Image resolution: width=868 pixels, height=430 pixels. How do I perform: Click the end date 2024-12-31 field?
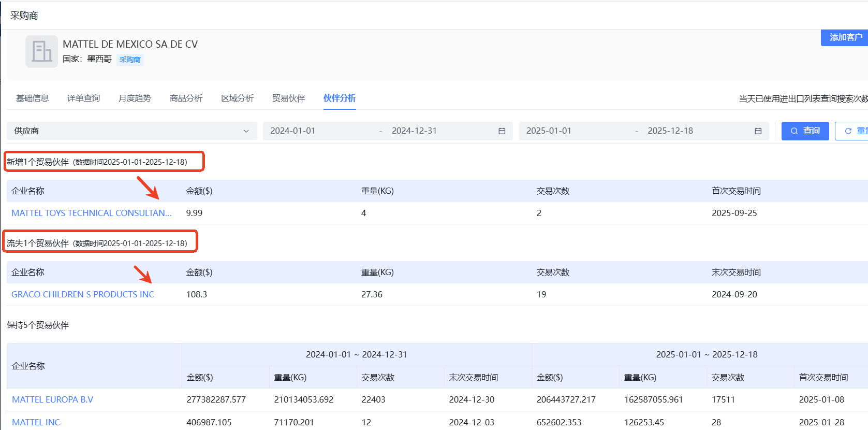[x=414, y=131]
